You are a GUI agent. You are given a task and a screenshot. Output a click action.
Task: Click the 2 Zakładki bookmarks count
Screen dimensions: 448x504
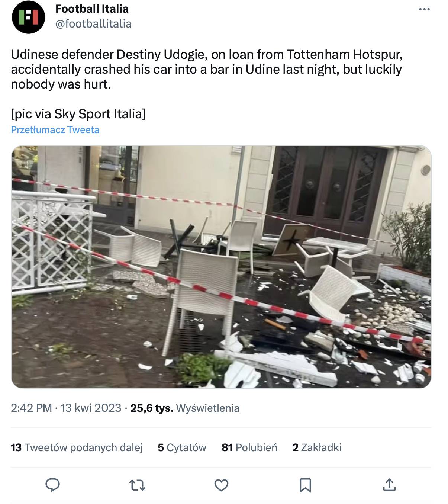pos(317,447)
